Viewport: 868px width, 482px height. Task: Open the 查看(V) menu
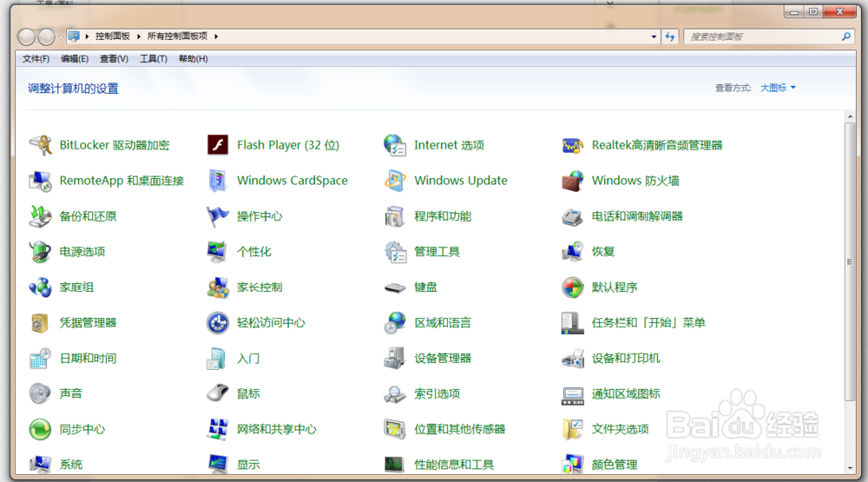(x=114, y=59)
